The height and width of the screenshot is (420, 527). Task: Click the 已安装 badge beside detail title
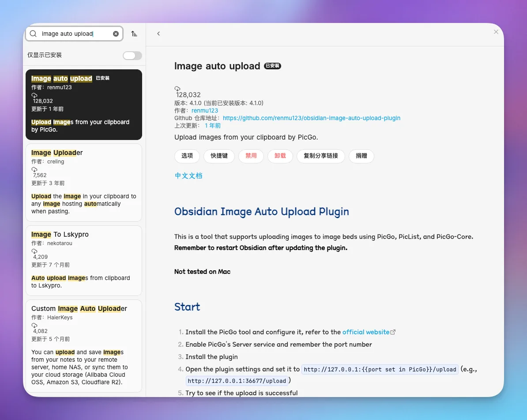coord(273,66)
